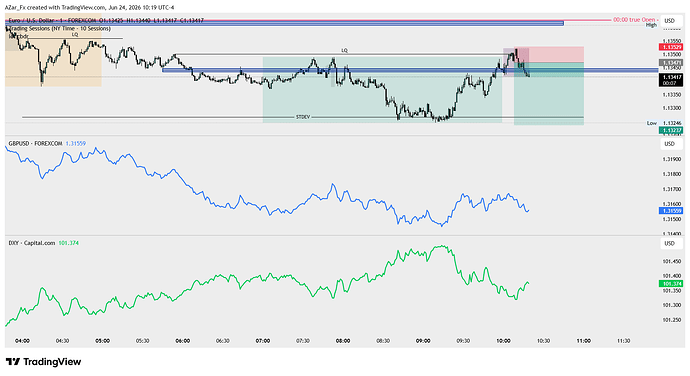Click the 1.31900 GBPUSD scale tick
Viewport: 690px width, 376px height.
pyautogui.click(x=672, y=159)
